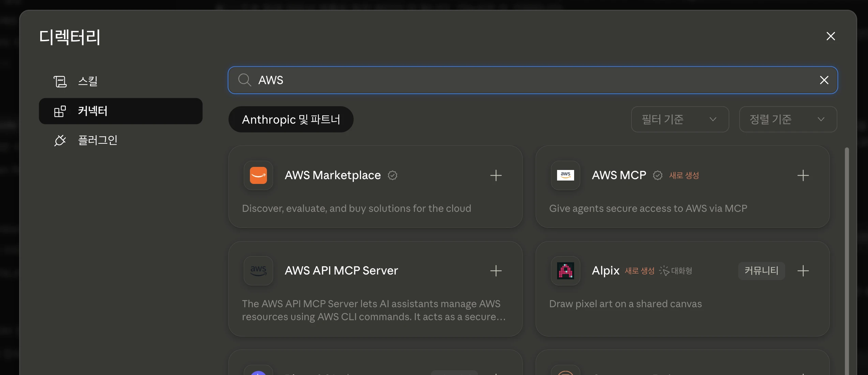Click the 새로 생성 label on Alpix

pos(640,271)
